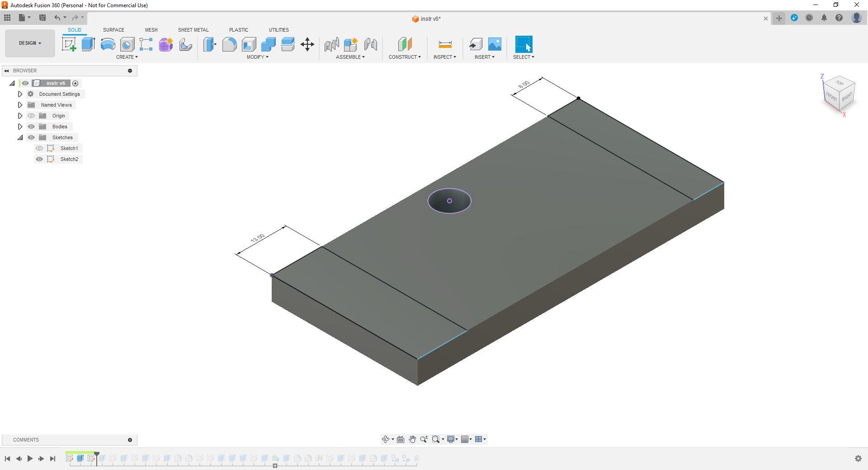Image resolution: width=868 pixels, height=470 pixels.
Task: Jump to the timeline end
Action: click(x=52, y=459)
